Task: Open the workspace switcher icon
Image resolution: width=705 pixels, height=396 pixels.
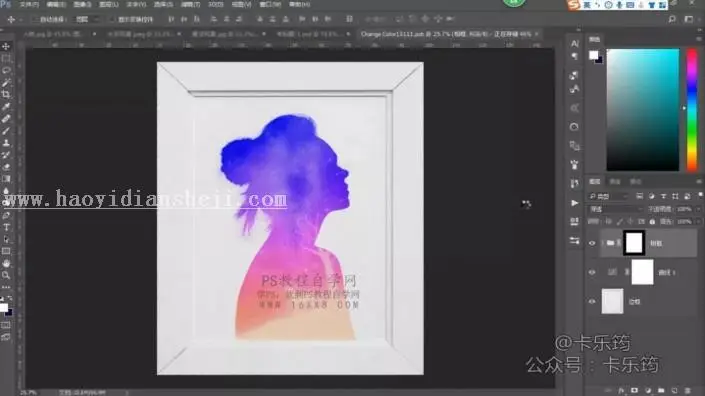Action: tap(689, 19)
